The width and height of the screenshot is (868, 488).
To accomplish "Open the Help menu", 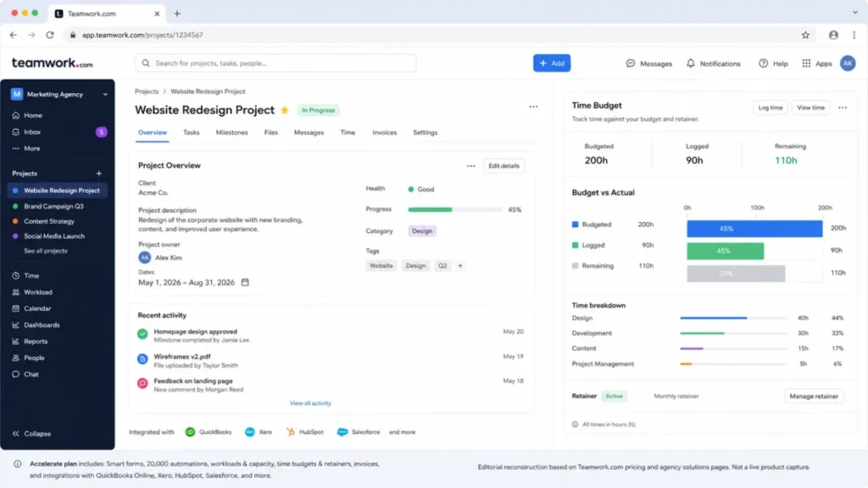I will (773, 64).
